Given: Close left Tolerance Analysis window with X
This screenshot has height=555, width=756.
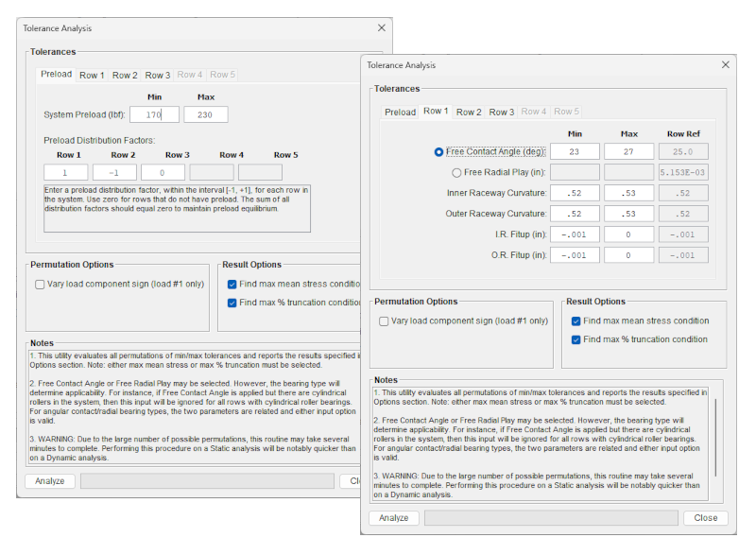Looking at the screenshot, I should 381,28.
